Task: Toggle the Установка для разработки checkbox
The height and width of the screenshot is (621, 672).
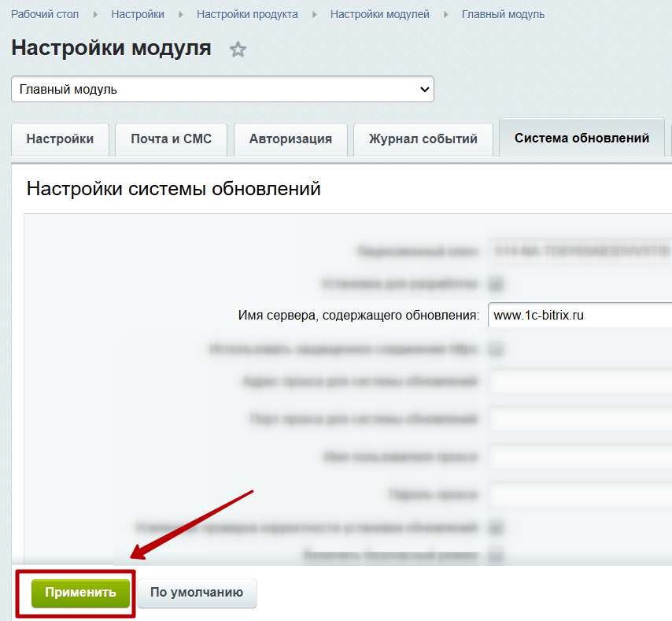Action: pyautogui.click(x=497, y=283)
